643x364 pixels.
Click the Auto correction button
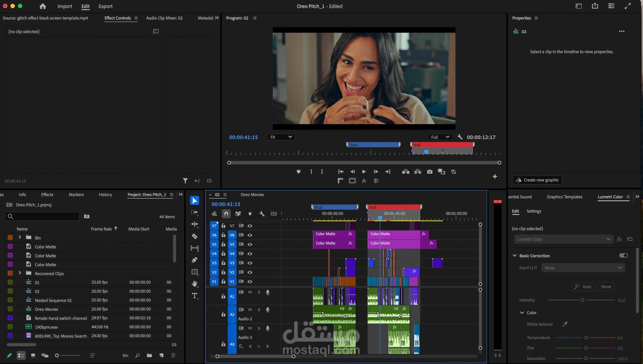click(583, 287)
